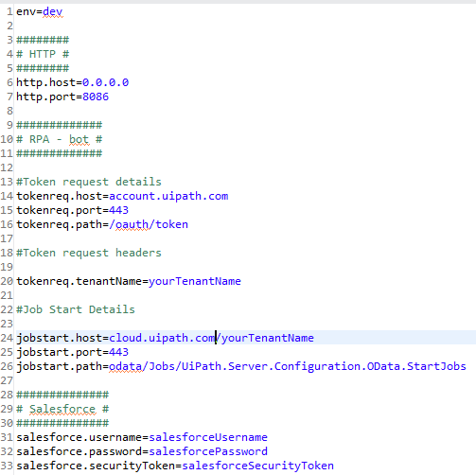The width and height of the screenshot is (476, 475).
Task: Click the salesforceSecurityToken value
Action: point(257,466)
